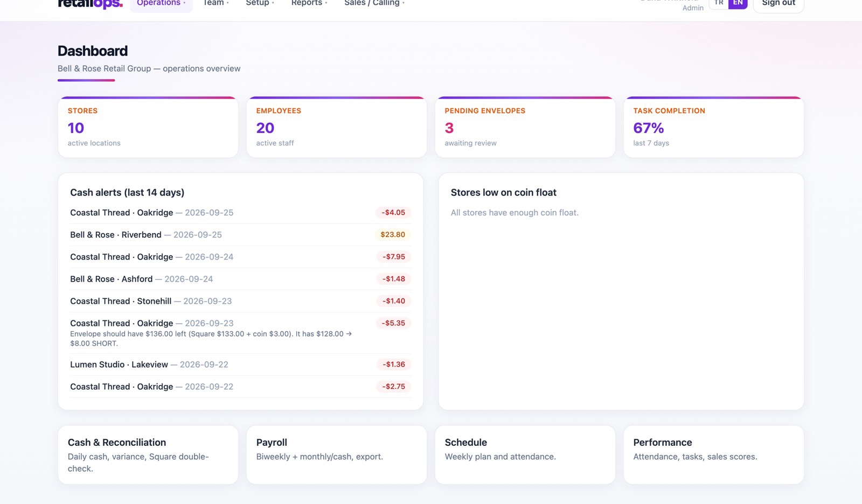This screenshot has height=504, width=862.
Task: Click the -$2.75 variance badge
Action: pyautogui.click(x=393, y=387)
